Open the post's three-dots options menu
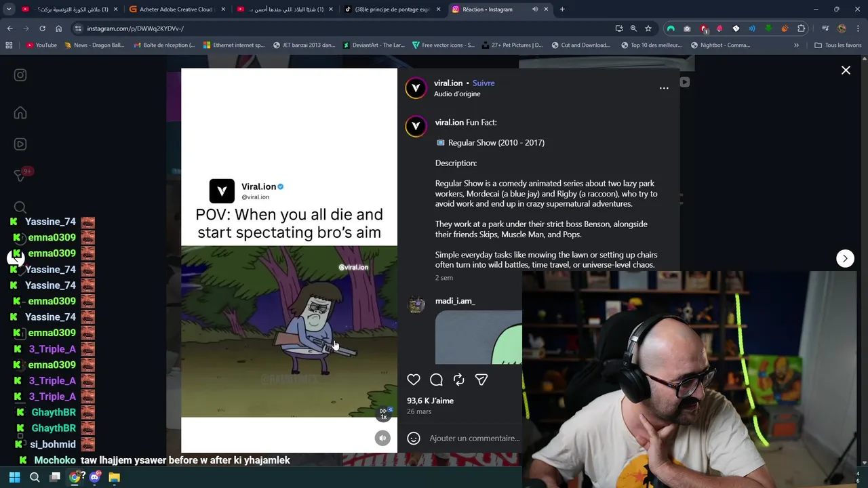 coord(664,88)
